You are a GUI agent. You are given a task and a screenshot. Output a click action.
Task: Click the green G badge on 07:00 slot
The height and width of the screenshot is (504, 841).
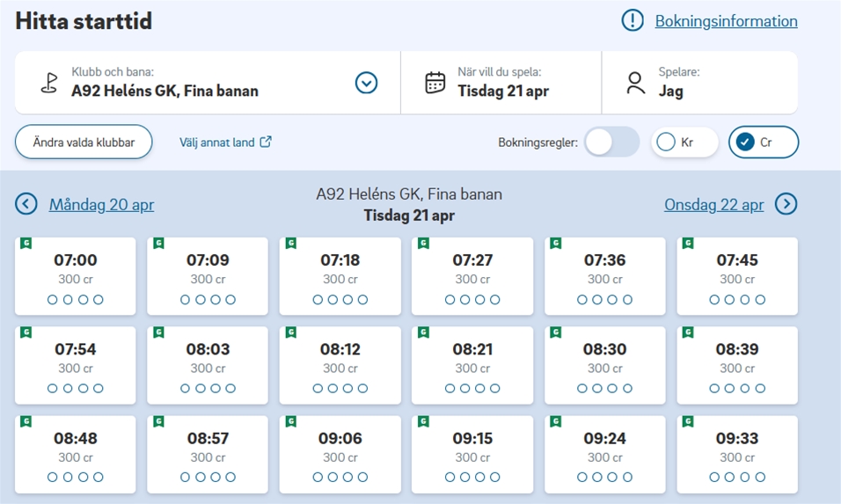click(26, 244)
